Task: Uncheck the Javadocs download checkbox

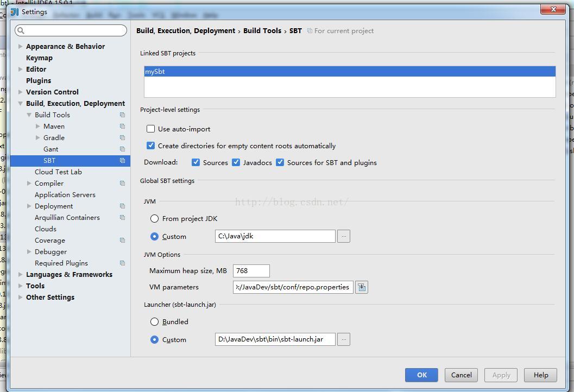Action: [x=236, y=162]
